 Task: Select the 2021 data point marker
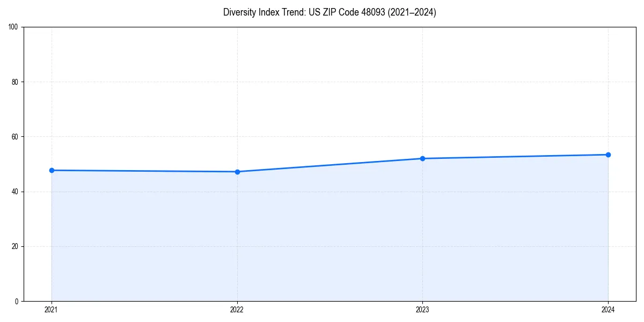(52, 170)
